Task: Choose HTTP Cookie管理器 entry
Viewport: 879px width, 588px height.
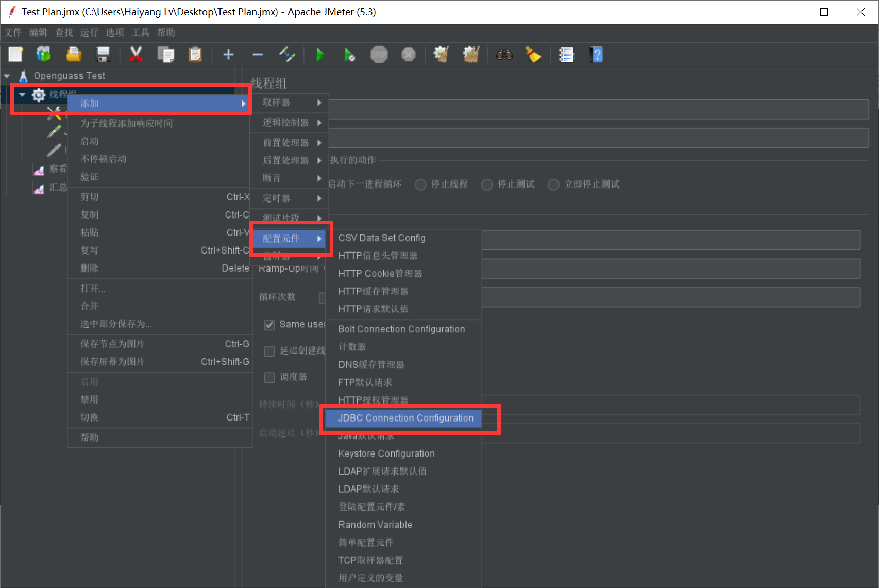Action: [403, 274]
